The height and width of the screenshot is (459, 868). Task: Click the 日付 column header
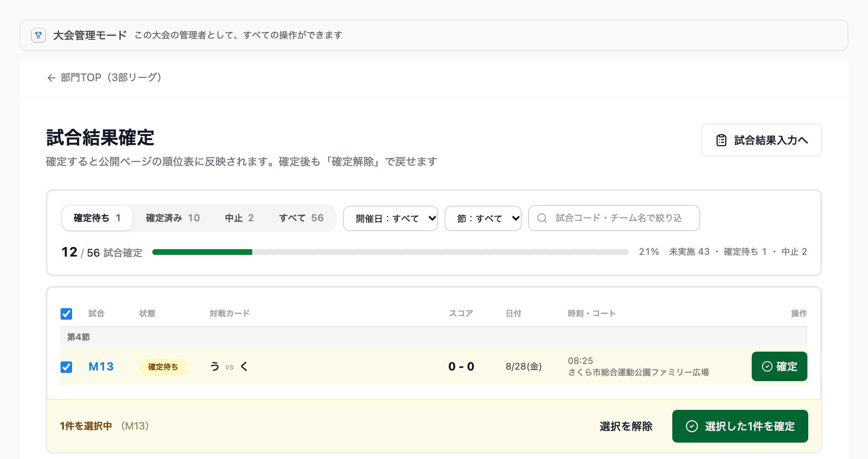513,314
